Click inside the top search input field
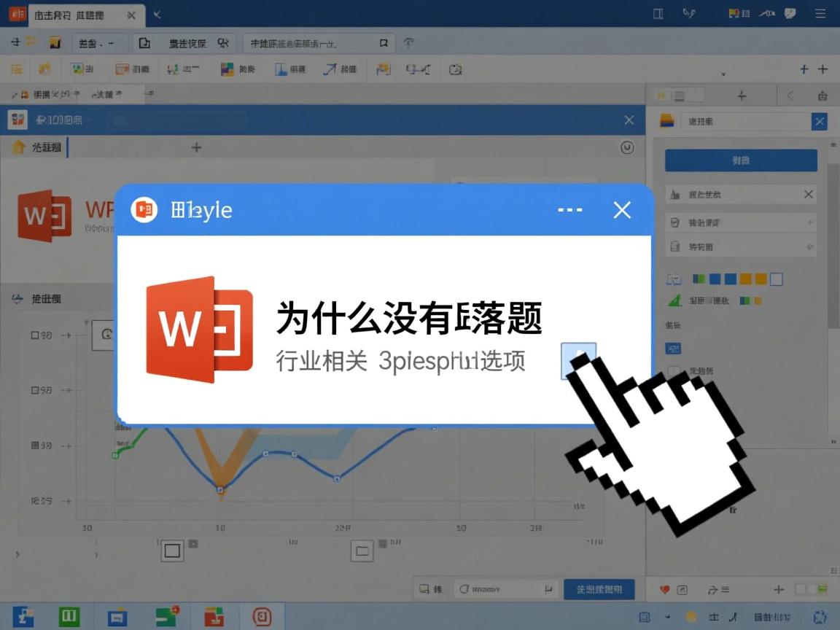Screen dimensions: 840x630 (314, 43)
